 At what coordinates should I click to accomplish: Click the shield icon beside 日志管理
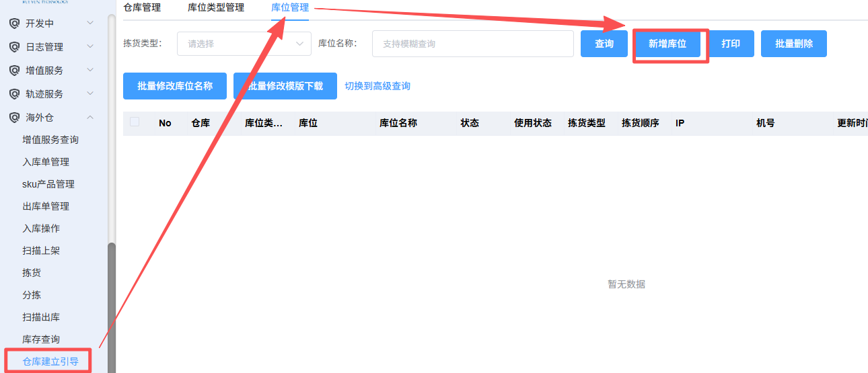click(13, 47)
